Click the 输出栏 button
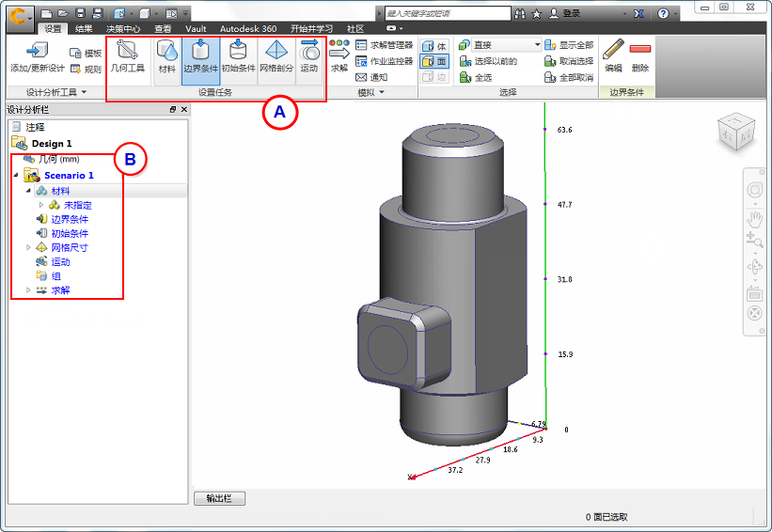The width and height of the screenshot is (772, 532). [x=220, y=498]
